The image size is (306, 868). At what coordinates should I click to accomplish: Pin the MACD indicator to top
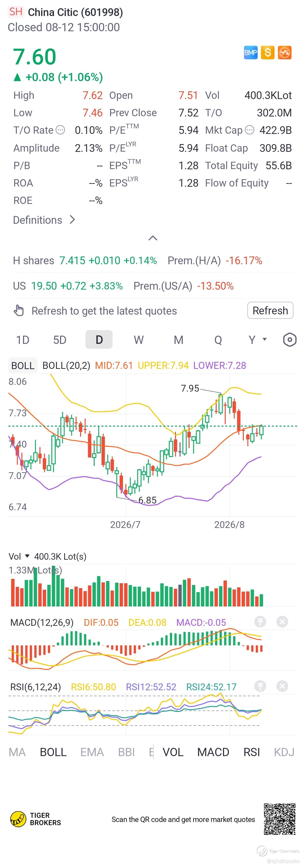pos(260,622)
